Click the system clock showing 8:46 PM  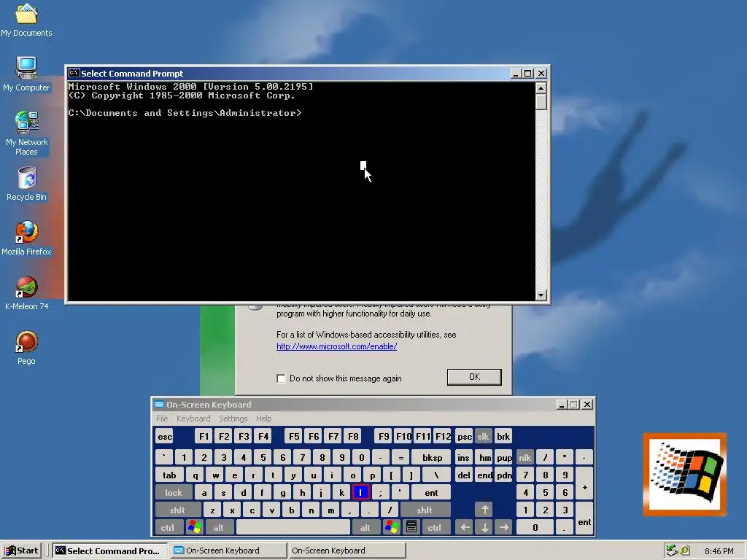point(719,551)
